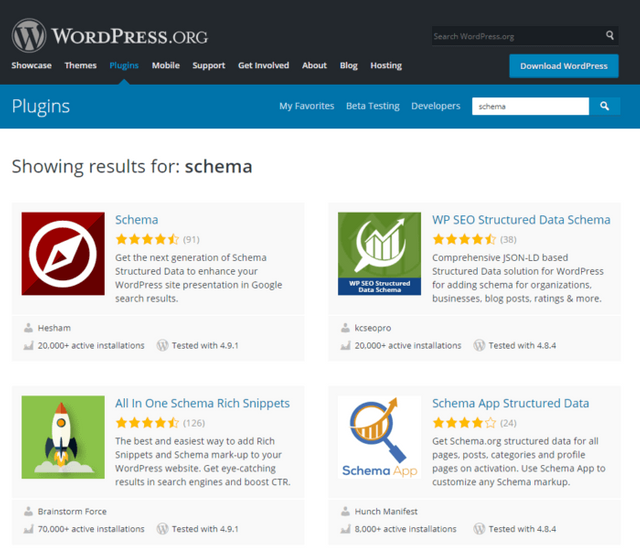This screenshot has height=549, width=640.
Task: Click the author icon beside Hesham
Action: [x=28, y=327]
